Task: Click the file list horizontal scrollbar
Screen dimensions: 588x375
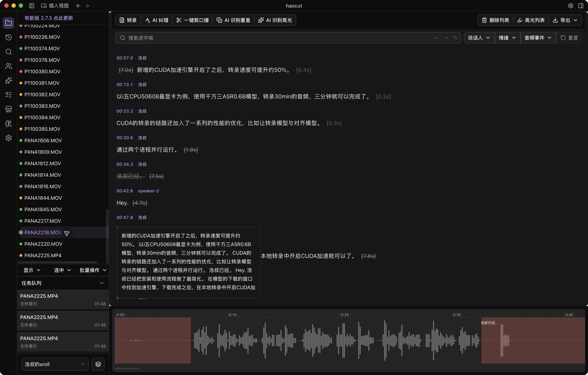Action: point(58,262)
